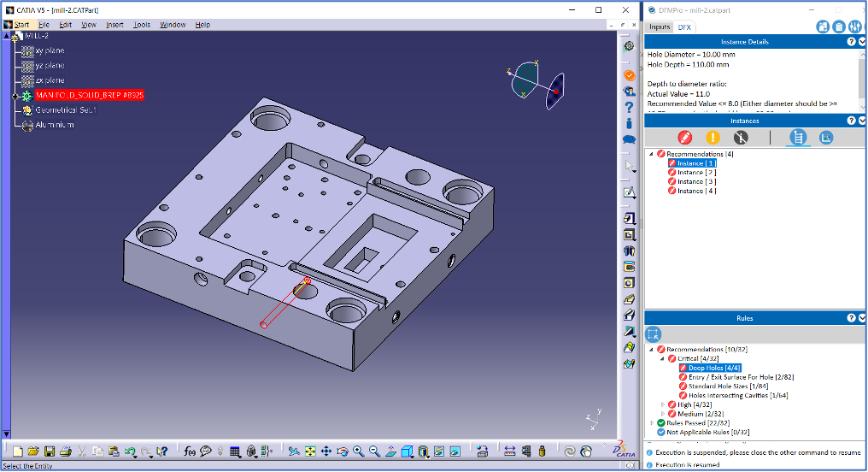868x472 pixels.
Task: Click the Undo arrow icon
Action: (x=130, y=451)
